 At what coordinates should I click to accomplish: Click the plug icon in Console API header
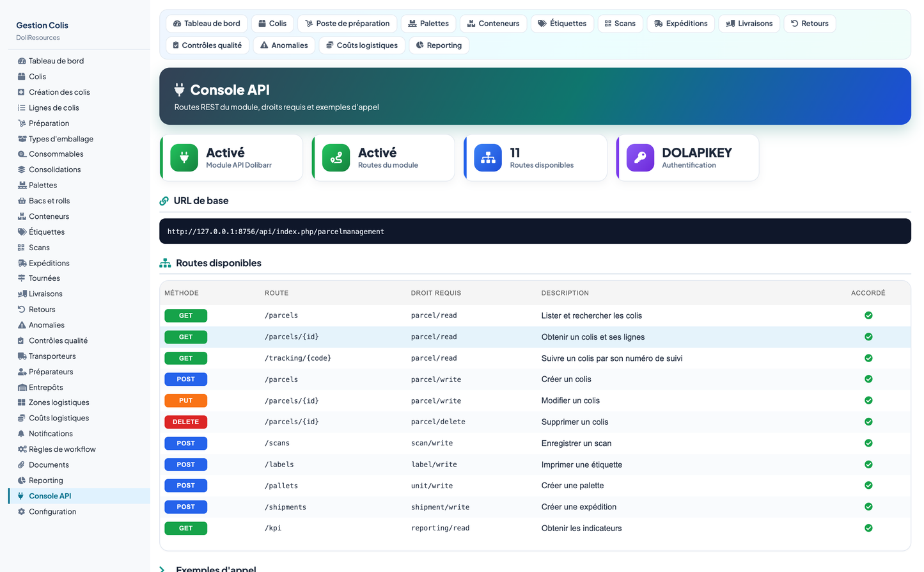click(x=180, y=90)
